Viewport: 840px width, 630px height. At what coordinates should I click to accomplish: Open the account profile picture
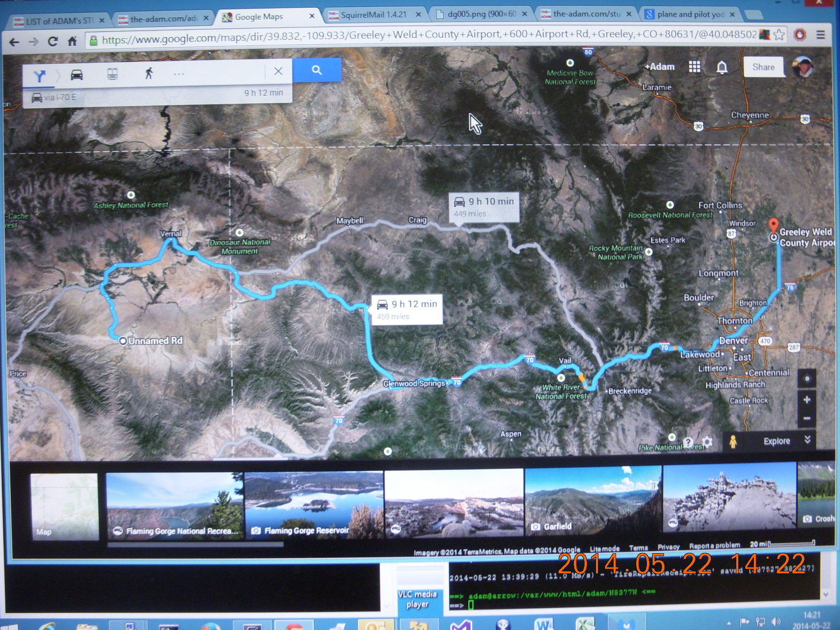[x=802, y=67]
